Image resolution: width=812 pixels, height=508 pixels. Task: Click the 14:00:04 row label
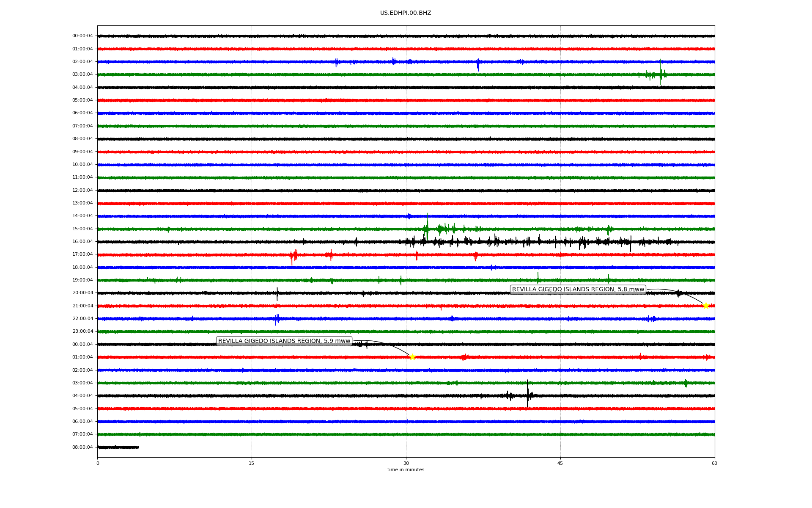coord(82,216)
